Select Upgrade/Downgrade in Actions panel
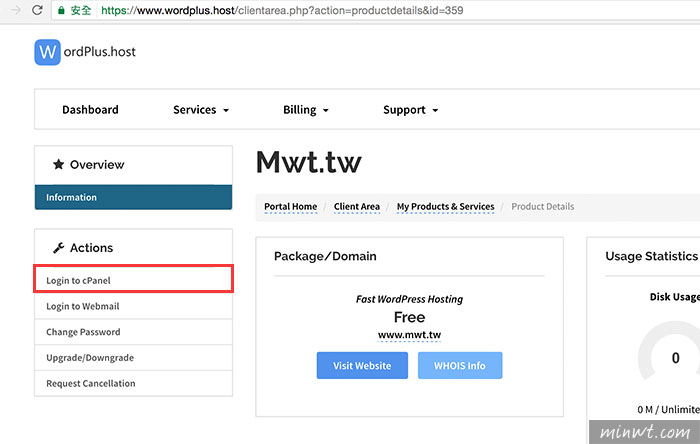The width and height of the screenshot is (700, 444). click(133, 357)
